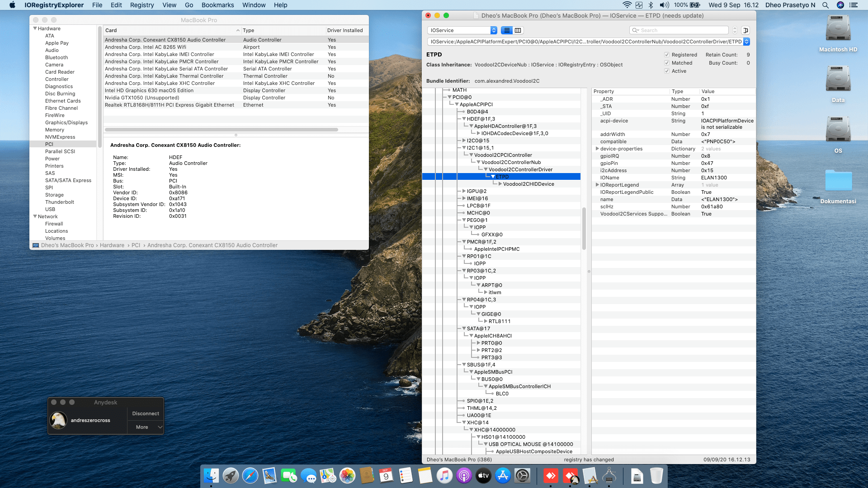868x488 pixels.
Task: Open FaceTime from the Dock
Action: [289, 475]
